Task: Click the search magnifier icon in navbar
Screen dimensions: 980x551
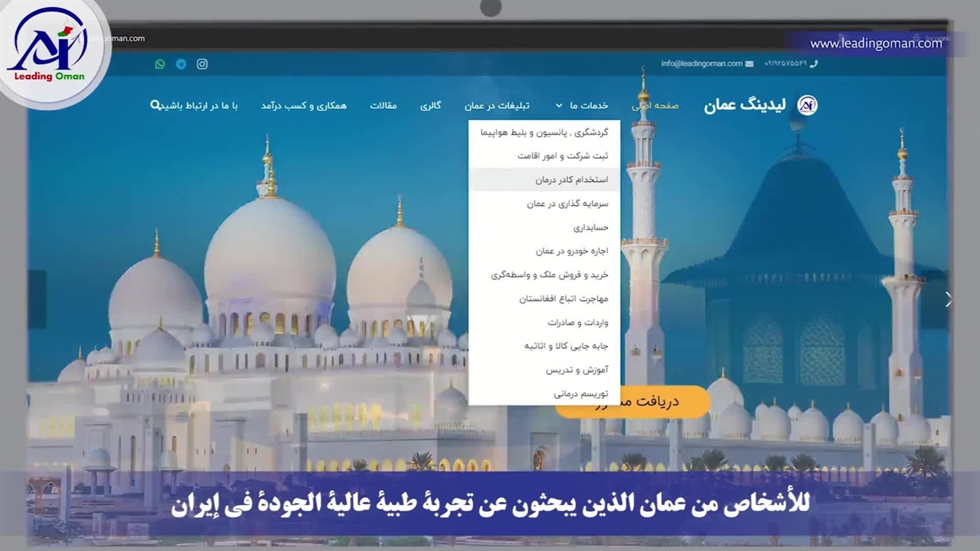Action: tap(155, 106)
